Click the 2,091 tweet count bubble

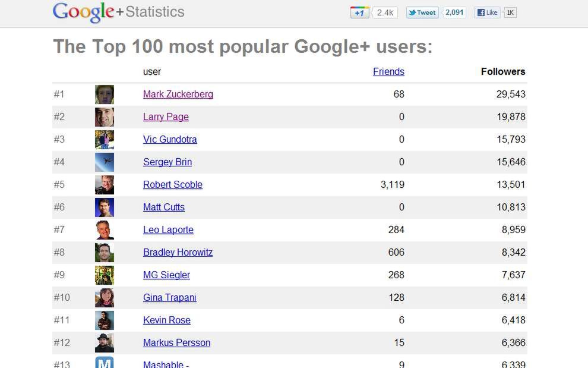(454, 12)
